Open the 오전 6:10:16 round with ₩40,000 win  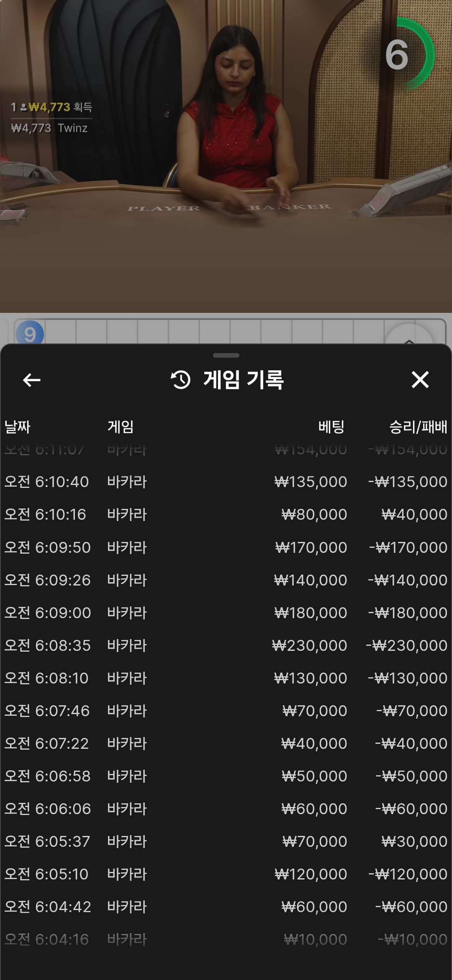[226, 514]
